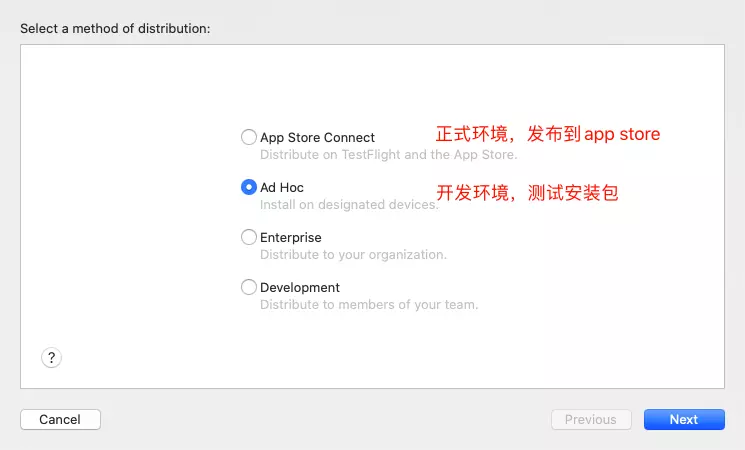This screenshot has height=450, width=745.
Task: Click the "Enterprise" label text
Action: [291, 238]
